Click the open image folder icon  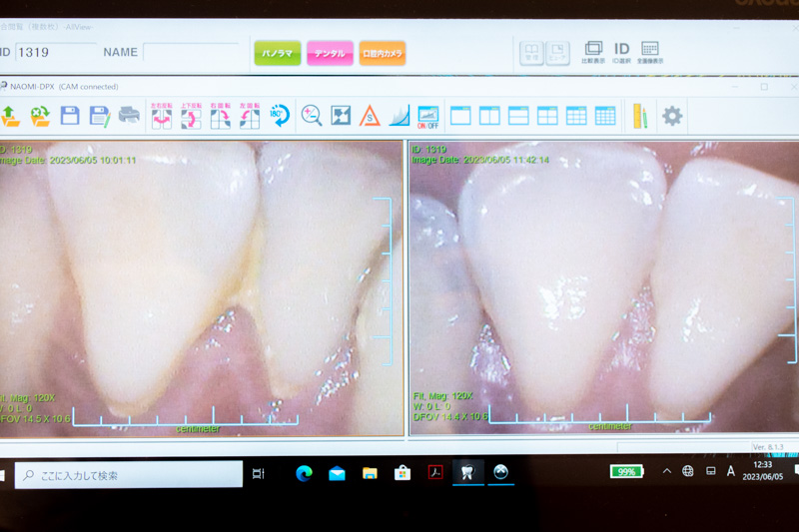(x=11, y=116)
